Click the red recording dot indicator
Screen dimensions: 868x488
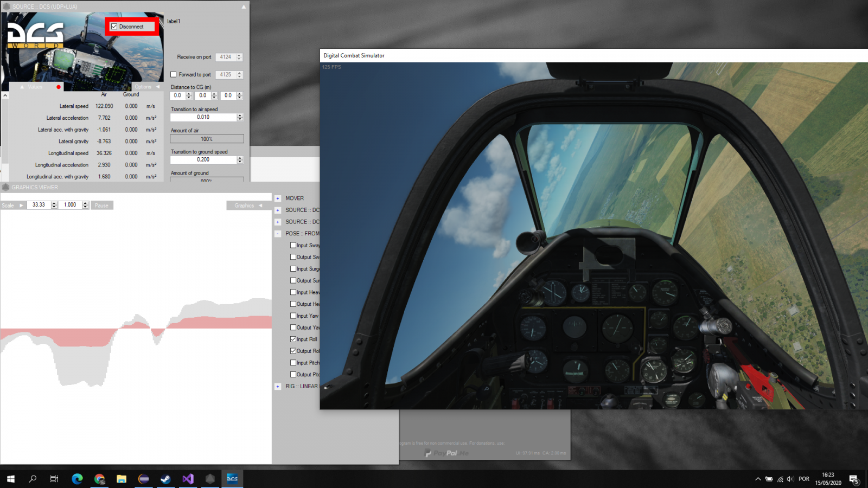[x=59, y=87]
